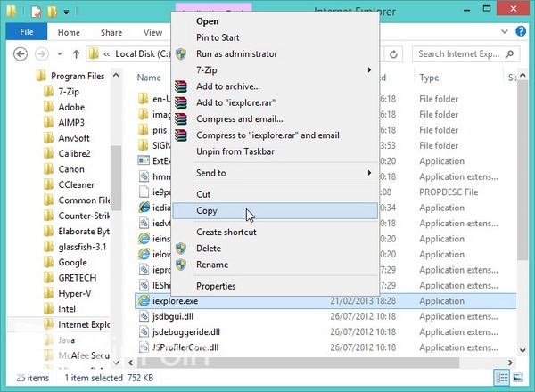Click Cut in the context menu

[275, 194]
